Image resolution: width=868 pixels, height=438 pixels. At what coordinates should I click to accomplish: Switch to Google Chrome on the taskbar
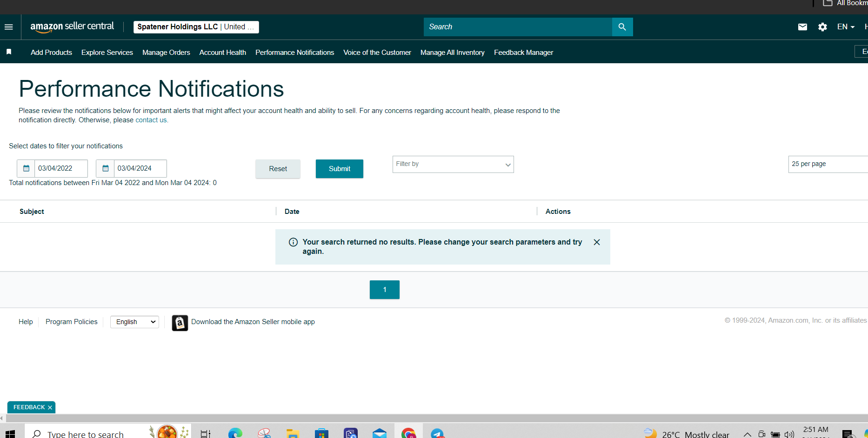pos(408,434)
